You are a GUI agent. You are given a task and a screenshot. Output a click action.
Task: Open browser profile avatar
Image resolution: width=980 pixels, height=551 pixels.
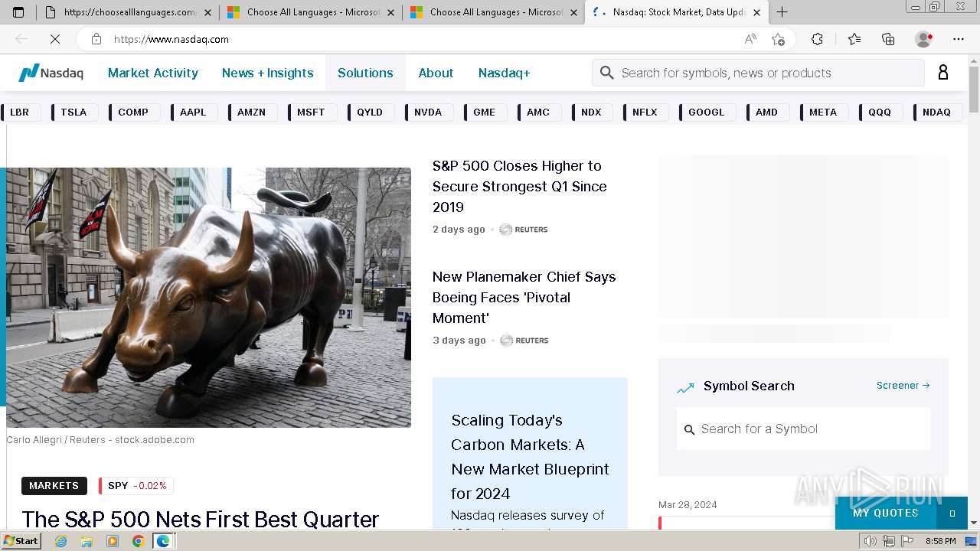[923, 39]
